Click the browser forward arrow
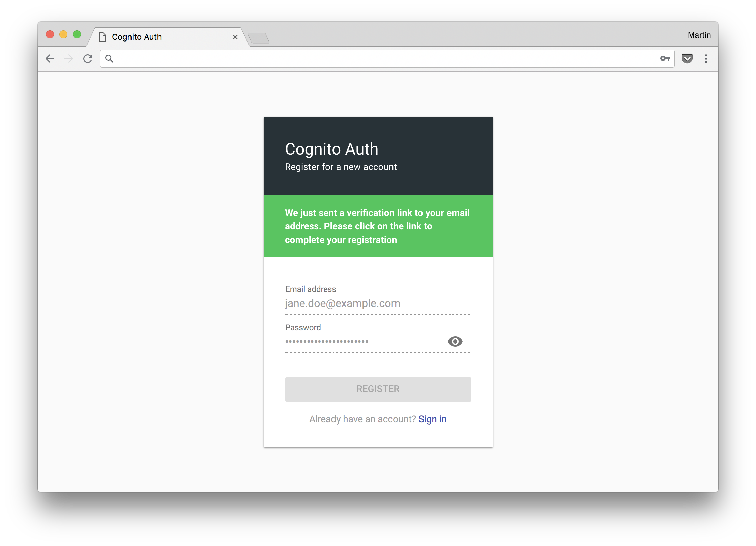This screenshot has width=756, height=546. pos(69,59)
